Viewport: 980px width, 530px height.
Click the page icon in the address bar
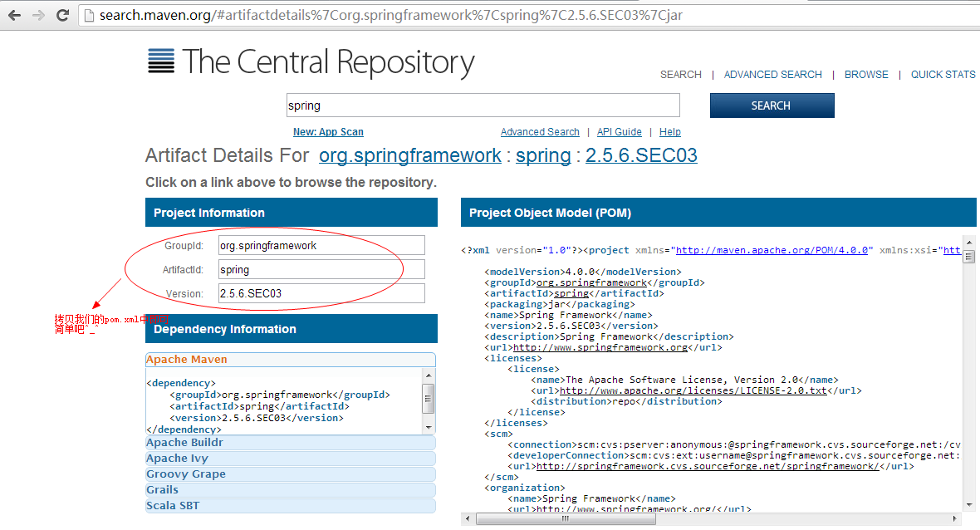(90, 15)
